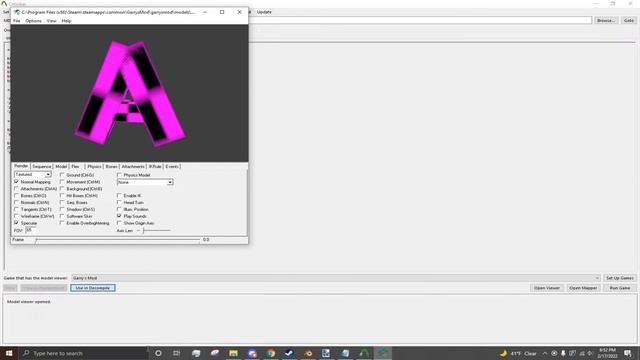Open Cortana from the taskbar

point(158,353)
